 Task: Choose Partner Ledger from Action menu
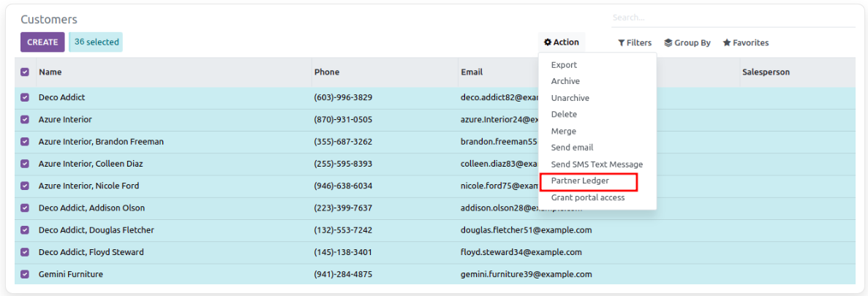click(x=580, y=181)
